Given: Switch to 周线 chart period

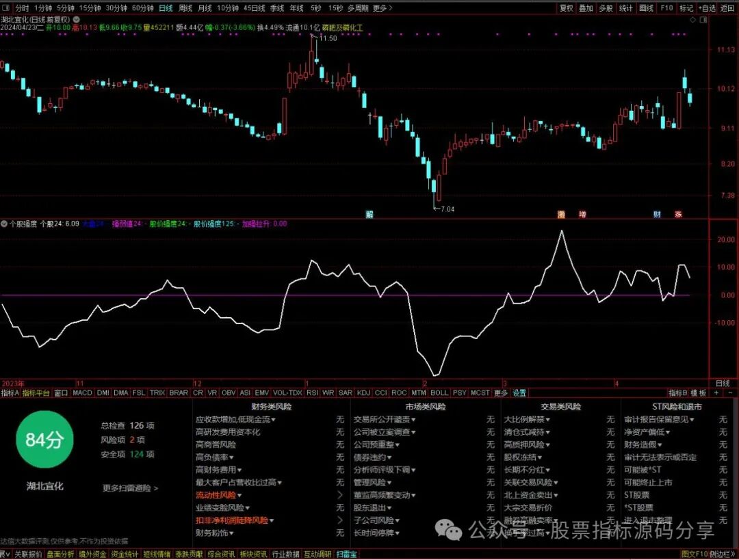Looking at the screenshot, I should [x=185, y=8].
